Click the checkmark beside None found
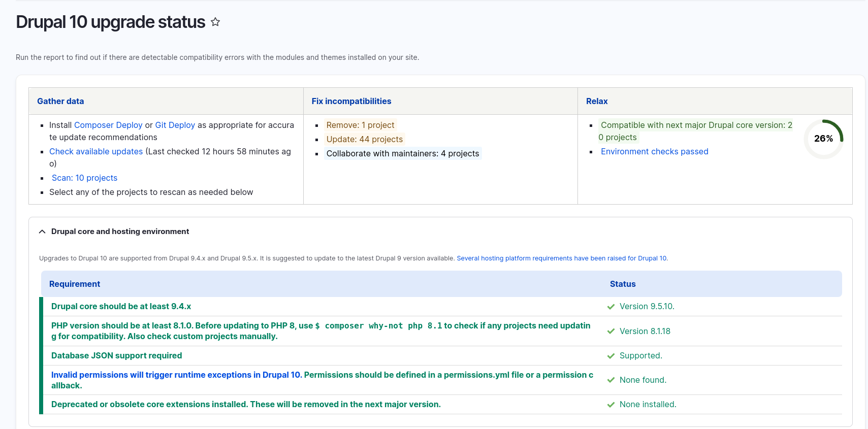The image size is (868, 429). [611, 380]
